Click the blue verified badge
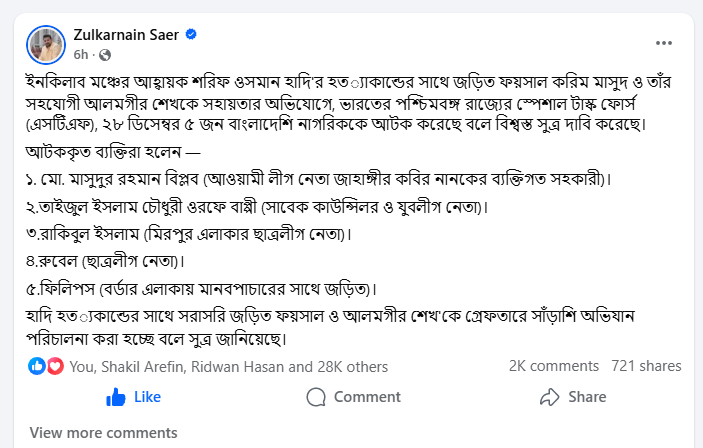 tap(191, 34)
